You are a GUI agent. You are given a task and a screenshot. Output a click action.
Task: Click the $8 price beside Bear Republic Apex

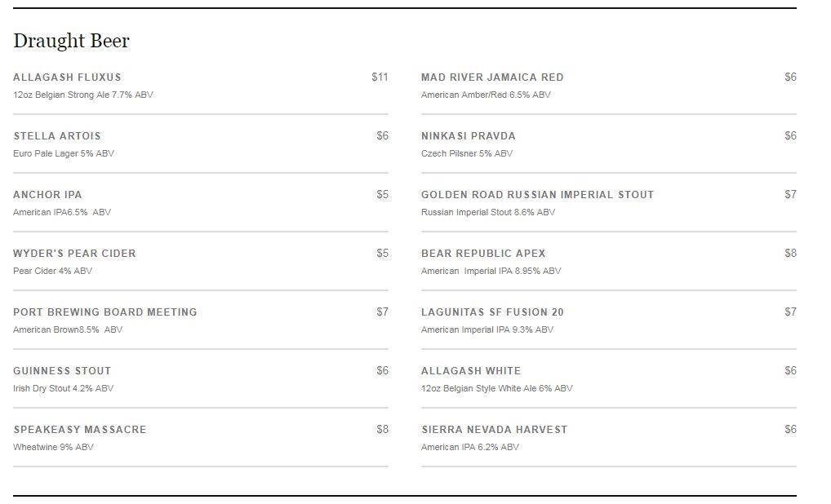pyautogui.click(x=790, y=254)
